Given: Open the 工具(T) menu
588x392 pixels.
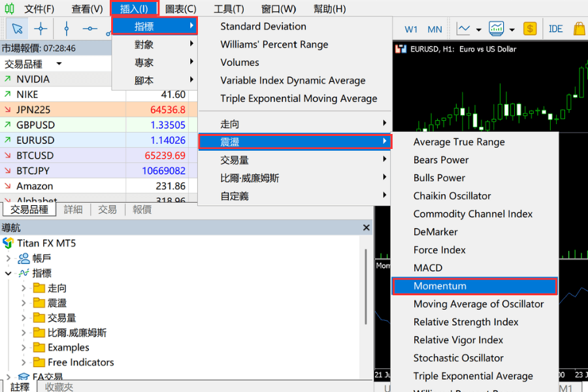Looking at the screenshot, I should [x=229, y=8].
